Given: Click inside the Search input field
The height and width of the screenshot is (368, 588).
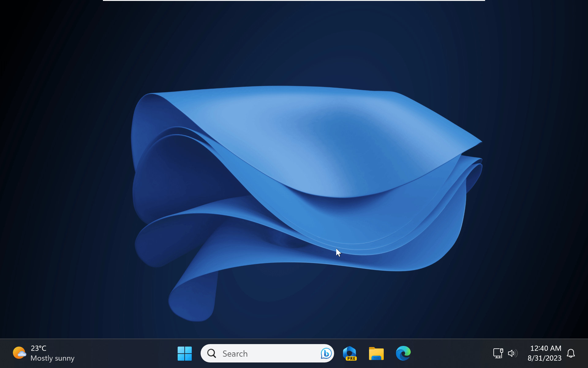Looking at the screenshot, I should (x=263, y=353).
